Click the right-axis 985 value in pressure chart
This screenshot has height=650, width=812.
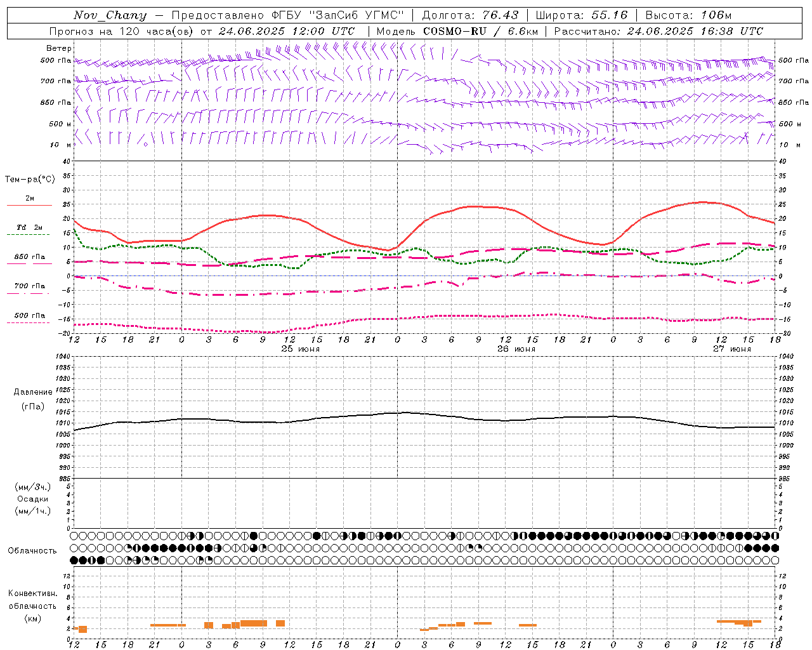785,479
